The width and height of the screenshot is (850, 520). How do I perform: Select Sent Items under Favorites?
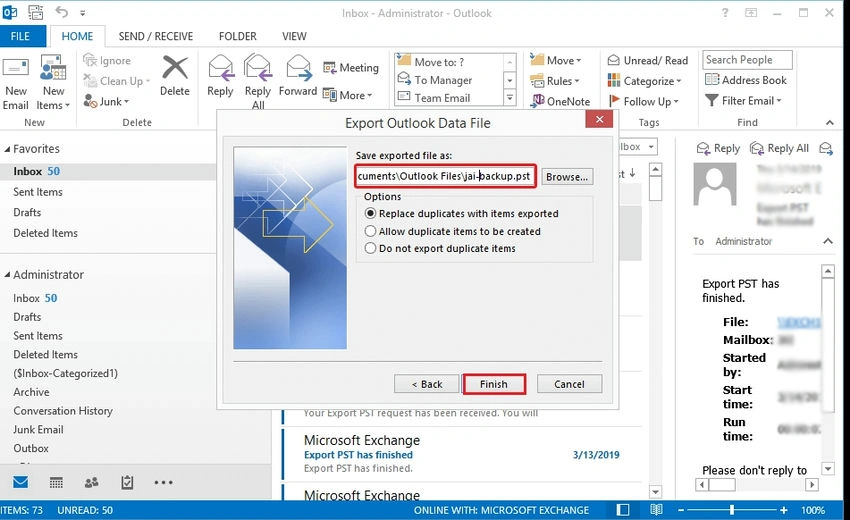[x=38, y=192]
